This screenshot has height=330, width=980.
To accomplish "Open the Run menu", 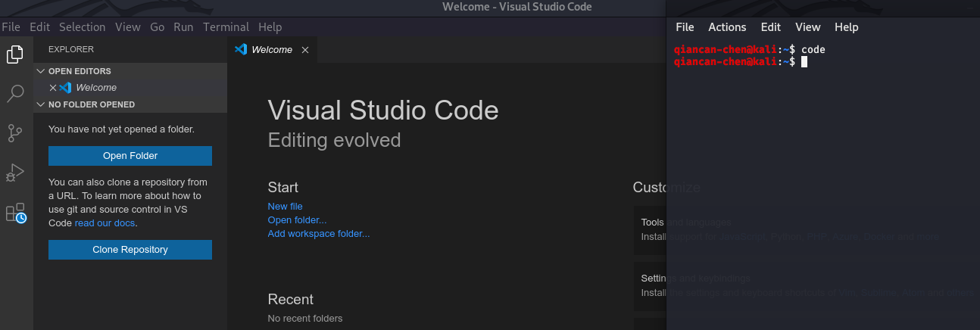I will 183,27.
